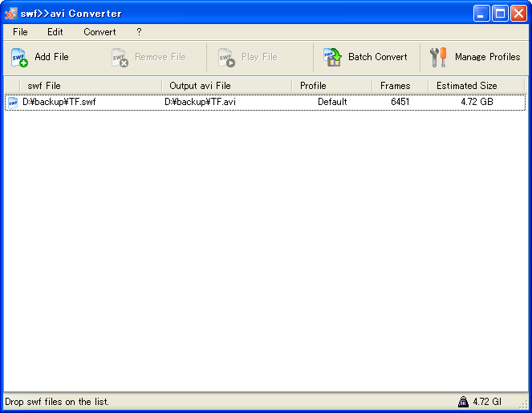Sort by the Frames column header
Viewport: 532px width, 413px height.
(400, 86)
